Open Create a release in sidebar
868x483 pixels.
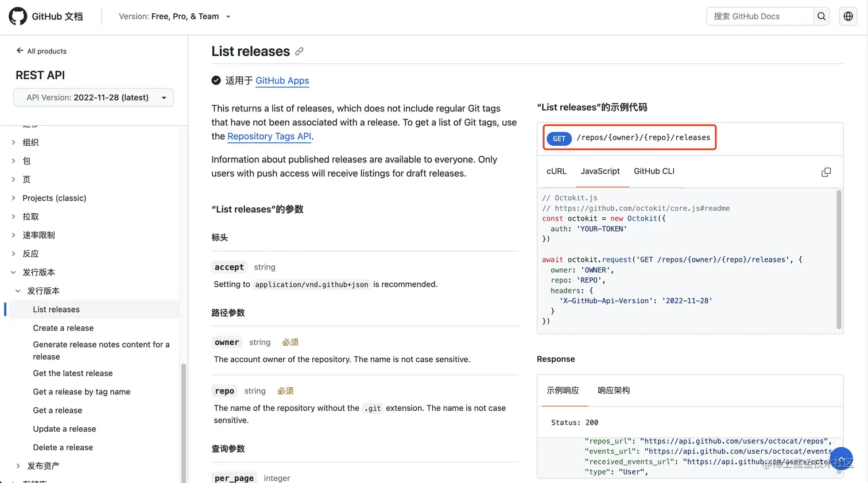tap(63, 328)
